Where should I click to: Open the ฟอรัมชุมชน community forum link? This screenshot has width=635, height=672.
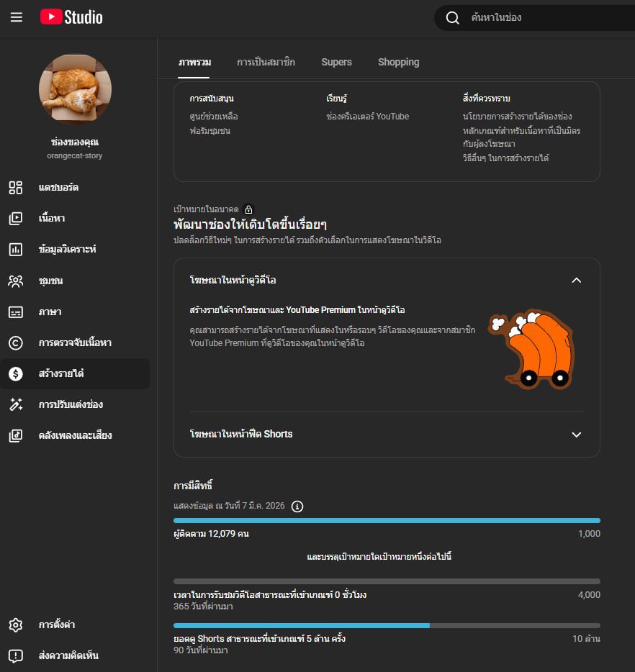(210, 131)
